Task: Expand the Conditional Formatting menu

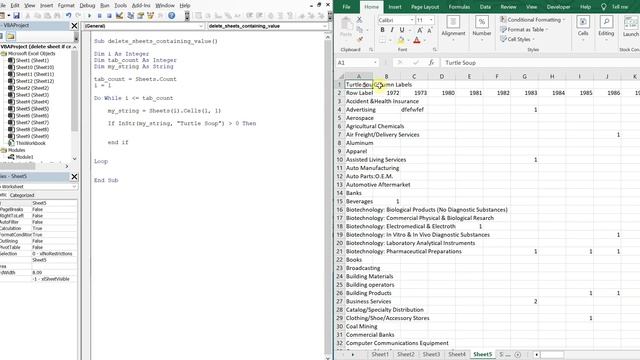Action: (x=533, y=20)
